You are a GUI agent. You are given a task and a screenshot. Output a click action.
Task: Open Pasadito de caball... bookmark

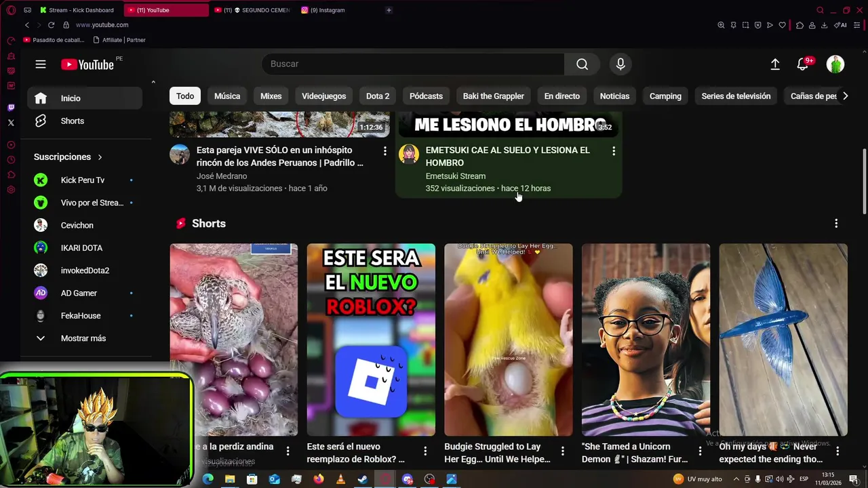pyautogui.click(x=54, y=40)
